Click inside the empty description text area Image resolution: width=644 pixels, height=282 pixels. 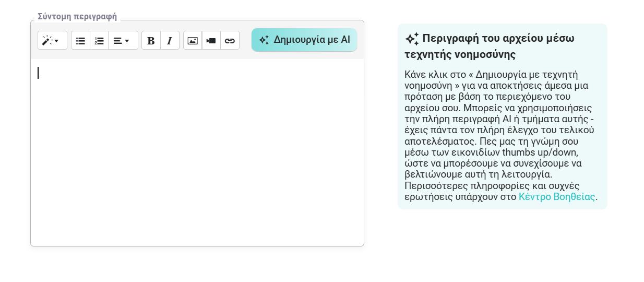tap(197, 157)
